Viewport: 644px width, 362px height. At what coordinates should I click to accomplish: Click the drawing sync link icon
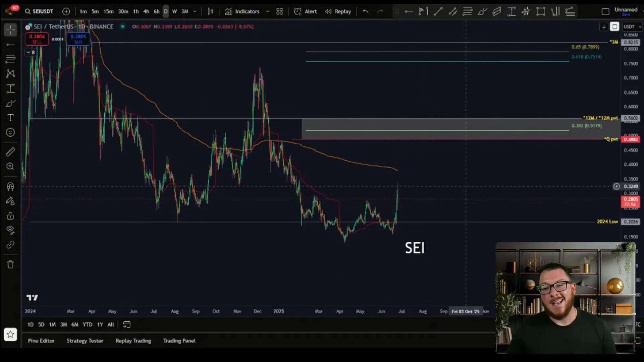tap(10, 245)
